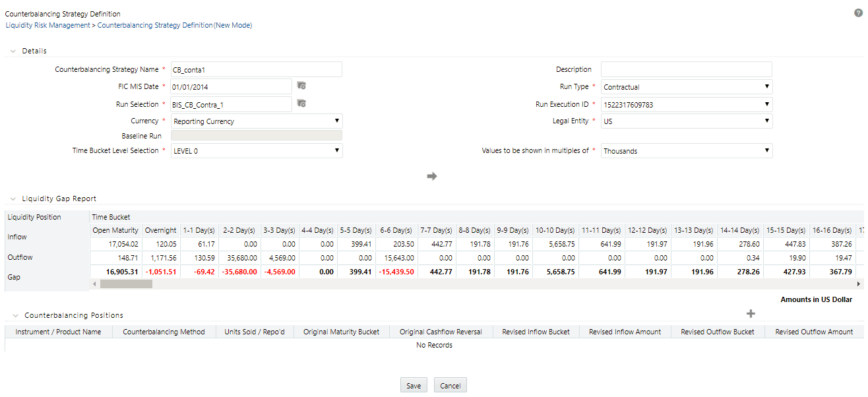Click the gray right arrow to generate report
The height and width of the screenshot is (397, 868).
click(432, 176)
